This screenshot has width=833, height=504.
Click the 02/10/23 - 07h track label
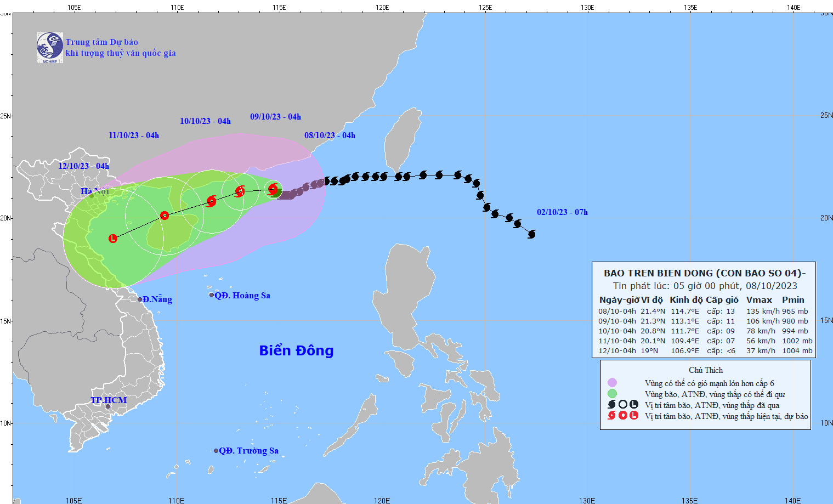pos(562,212)
